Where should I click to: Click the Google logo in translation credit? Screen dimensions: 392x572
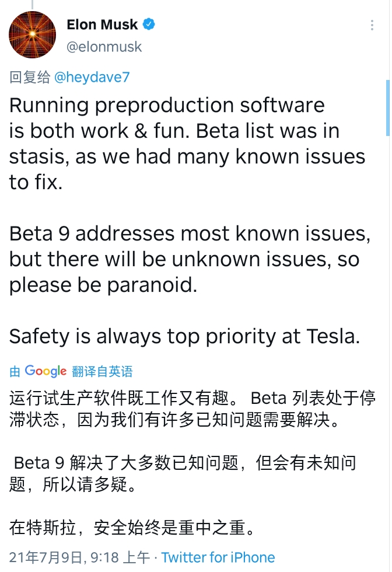tap(45, 371)
